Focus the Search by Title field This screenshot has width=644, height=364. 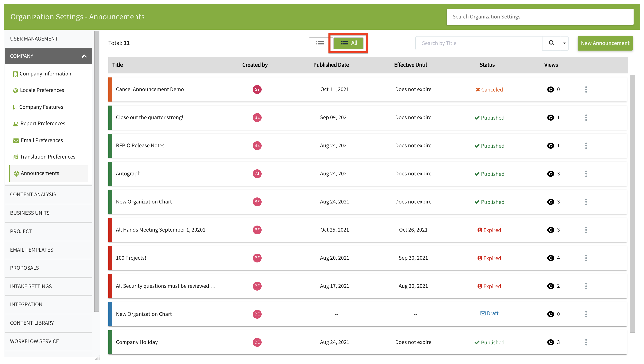tap(479, 43)
